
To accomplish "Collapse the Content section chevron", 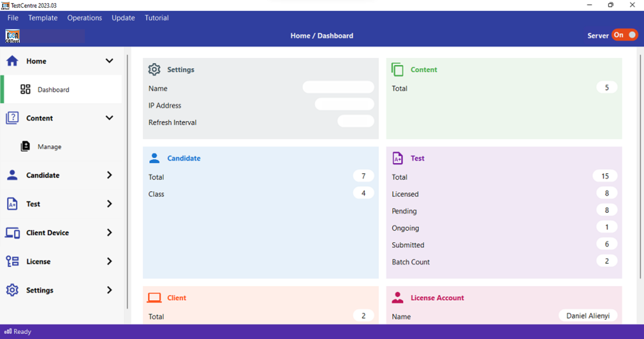I will click(109, 118).
